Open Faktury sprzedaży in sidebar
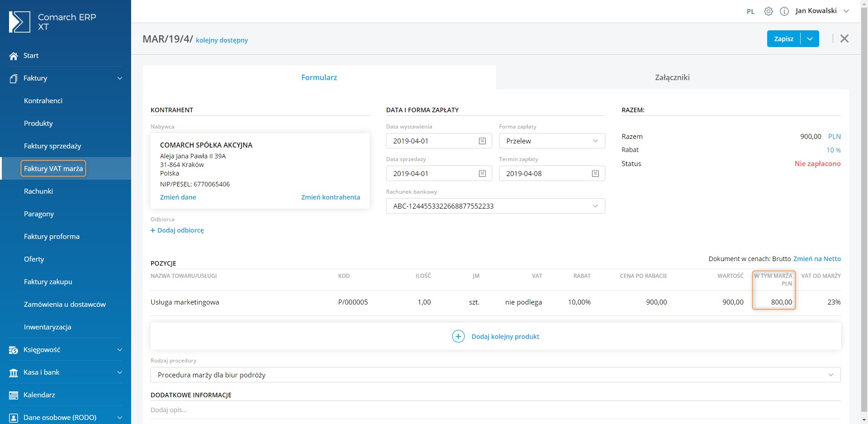This screenshot has height=424, width=868. [52, 146]
